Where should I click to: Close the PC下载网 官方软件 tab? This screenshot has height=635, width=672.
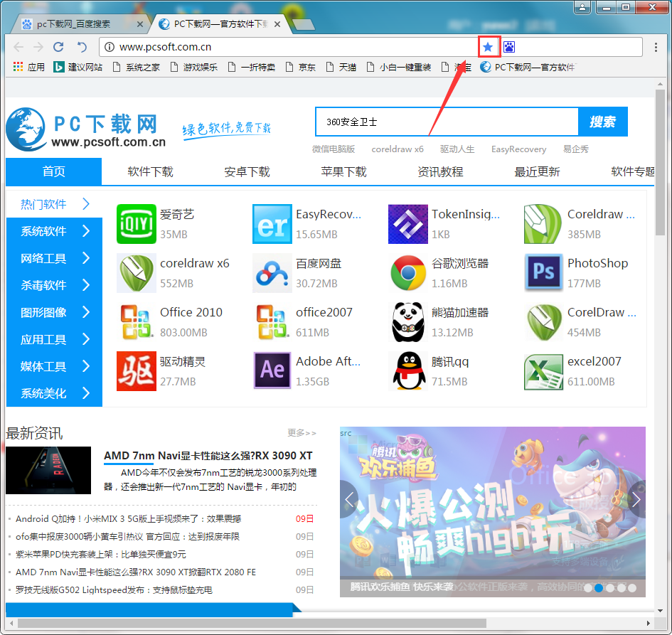tap(277, 24)
